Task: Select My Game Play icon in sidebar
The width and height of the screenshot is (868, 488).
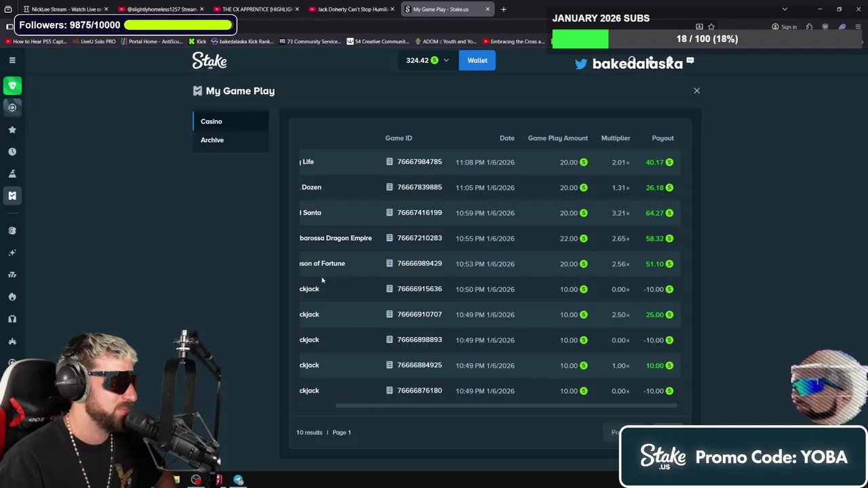Action: pos(12,196)
